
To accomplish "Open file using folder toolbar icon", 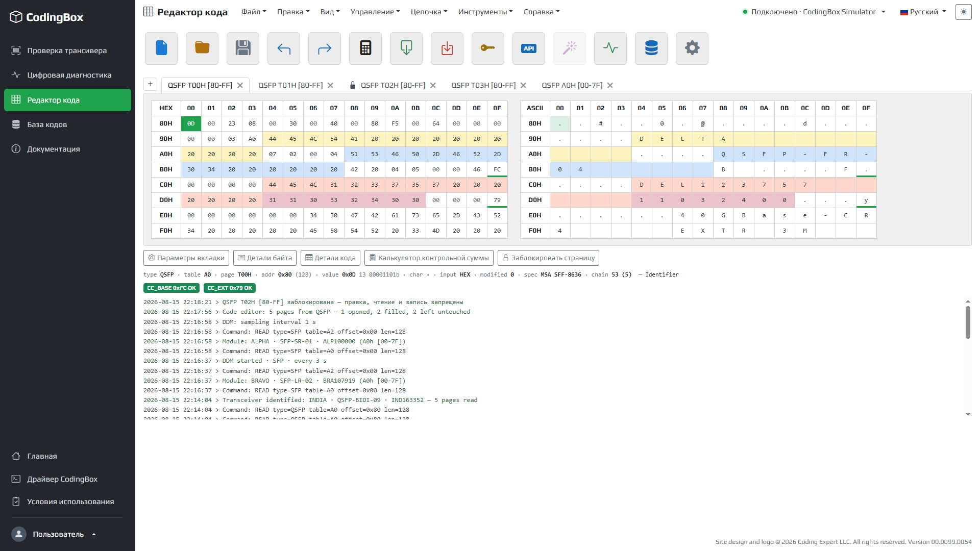I will [202, 48].
